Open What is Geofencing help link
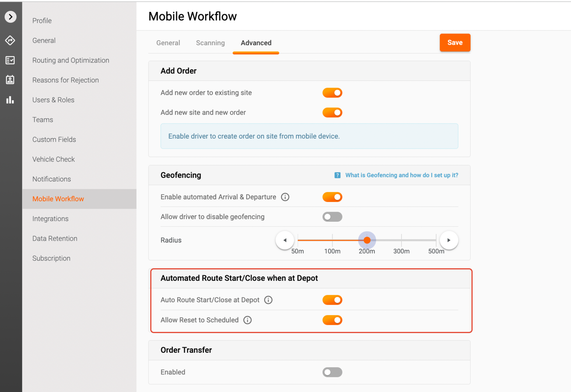The image size is (571, 392). [402, 175]
